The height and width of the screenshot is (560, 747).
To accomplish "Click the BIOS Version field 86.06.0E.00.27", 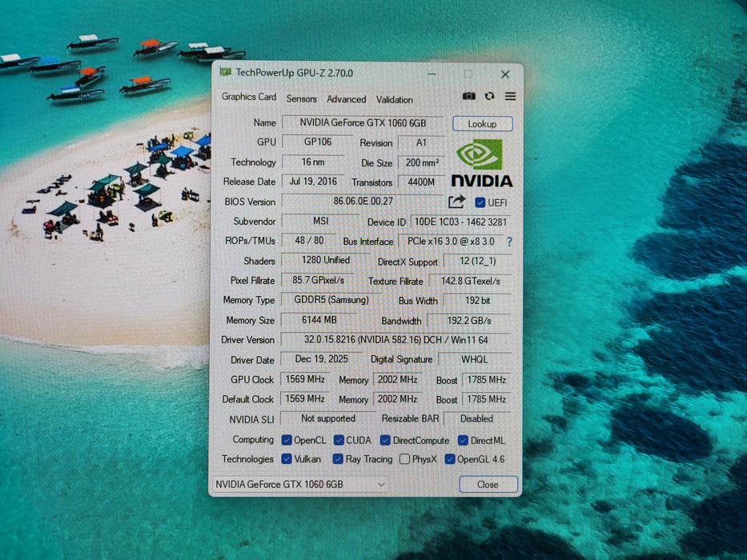I will [x=363, y=201].
